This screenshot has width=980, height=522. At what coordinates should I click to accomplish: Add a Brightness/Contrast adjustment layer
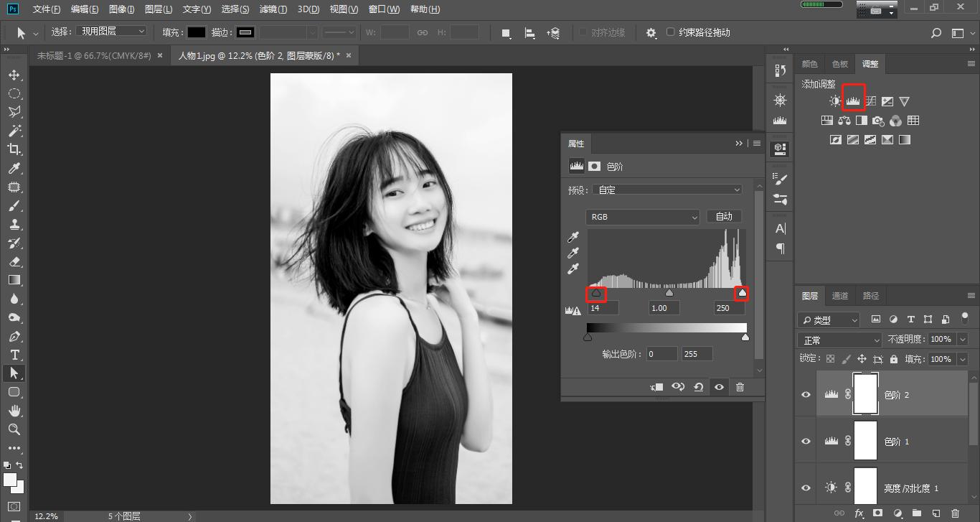(x=834, y=101)
